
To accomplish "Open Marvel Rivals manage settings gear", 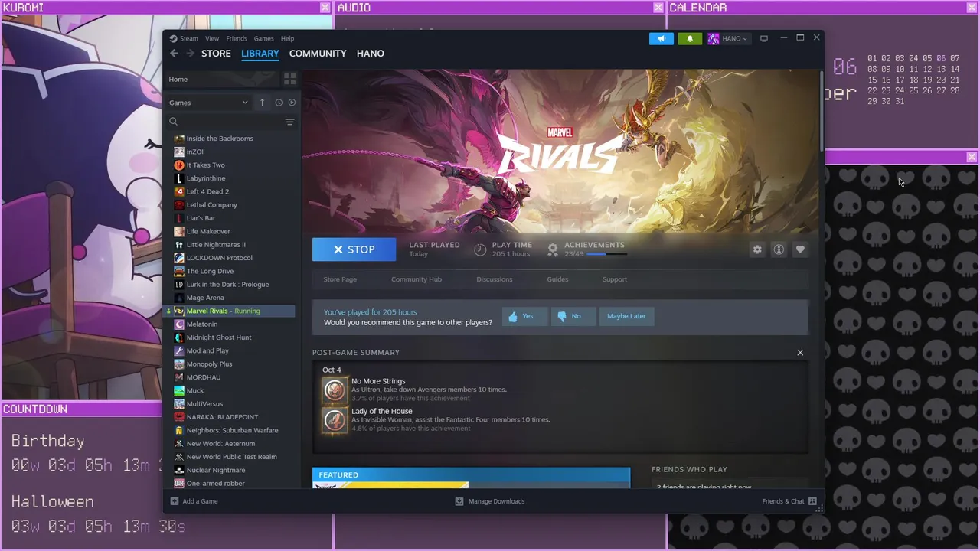I will (x=757, y=249).
